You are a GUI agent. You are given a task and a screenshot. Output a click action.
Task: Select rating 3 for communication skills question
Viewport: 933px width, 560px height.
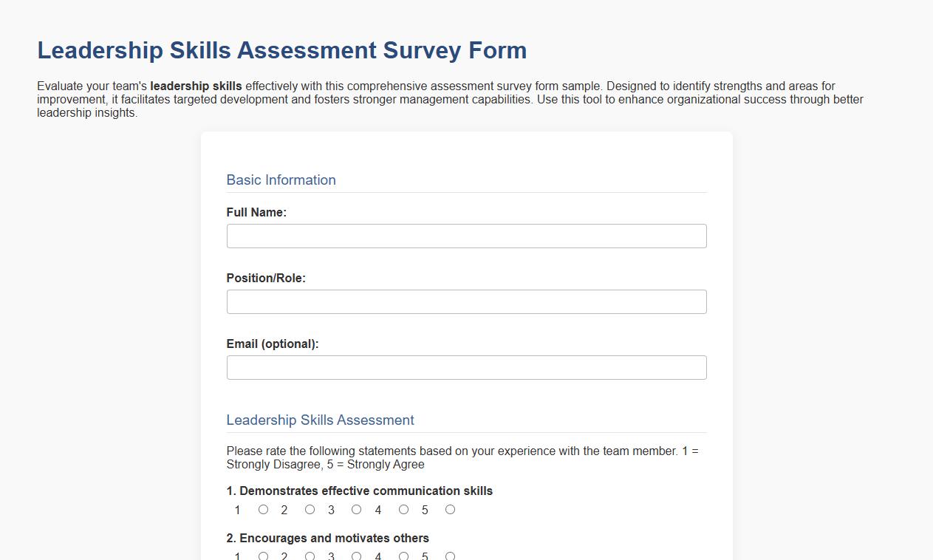[357, 509]
